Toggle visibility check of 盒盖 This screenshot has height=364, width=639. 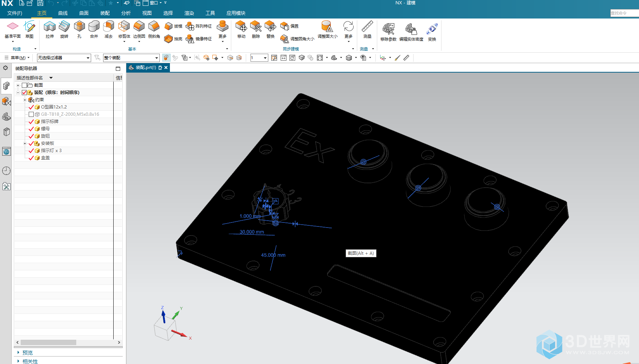[x=31, y=158]
